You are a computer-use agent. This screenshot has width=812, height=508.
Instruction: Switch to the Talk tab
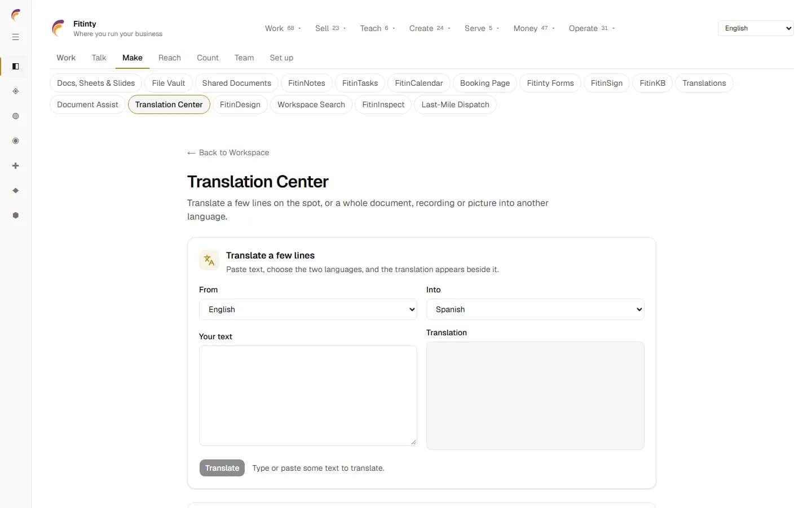point(99,58)
